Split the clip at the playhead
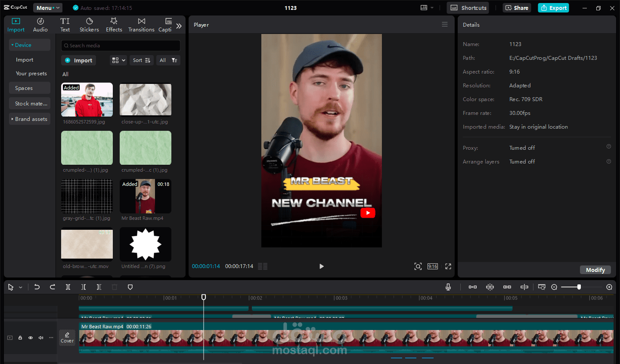This screenshot has width=620, height=364. (x=68, y=287)
